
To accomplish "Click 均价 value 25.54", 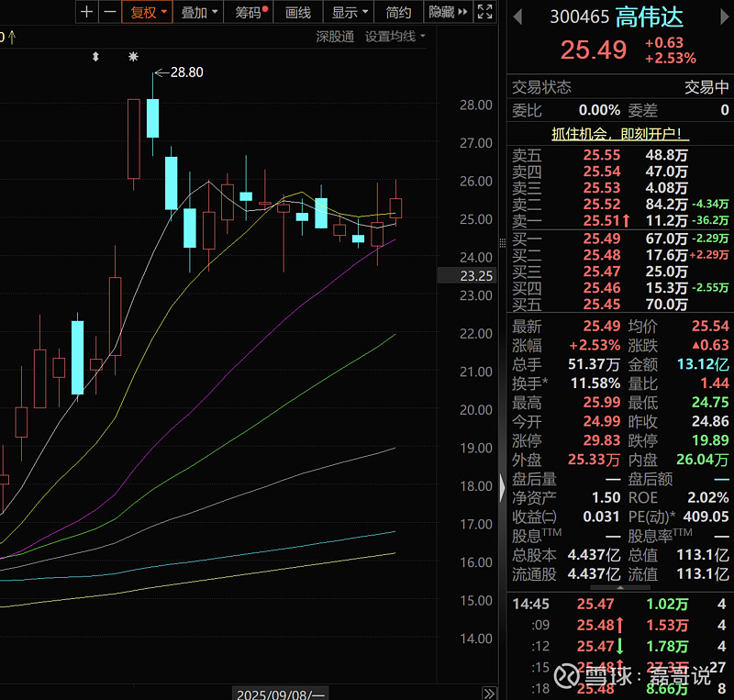I will tap(710, 326).
